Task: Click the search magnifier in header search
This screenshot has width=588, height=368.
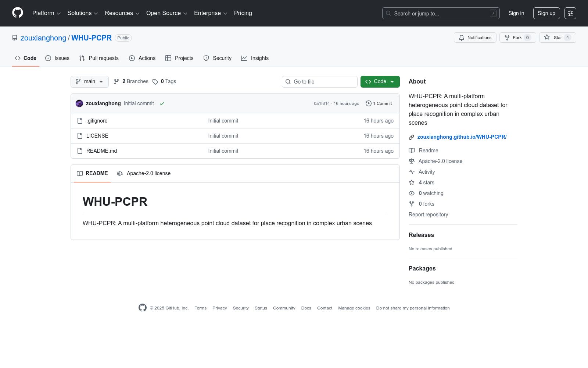Action: point(388,13)
